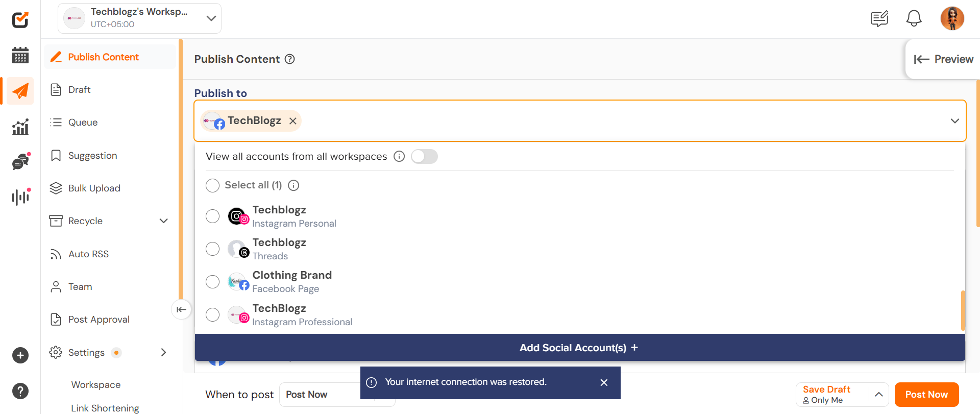Select the Select all radio button

pos(212,185)
